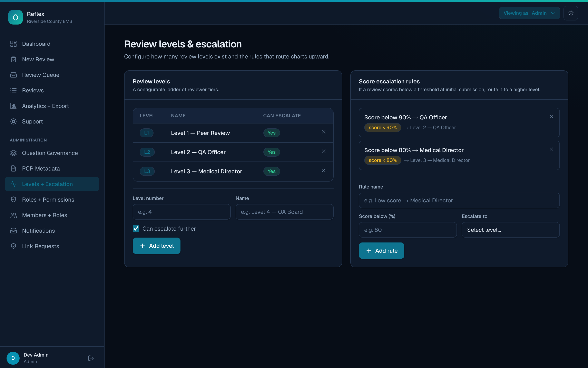Click the Dev Admin user name

coord(36,355)
